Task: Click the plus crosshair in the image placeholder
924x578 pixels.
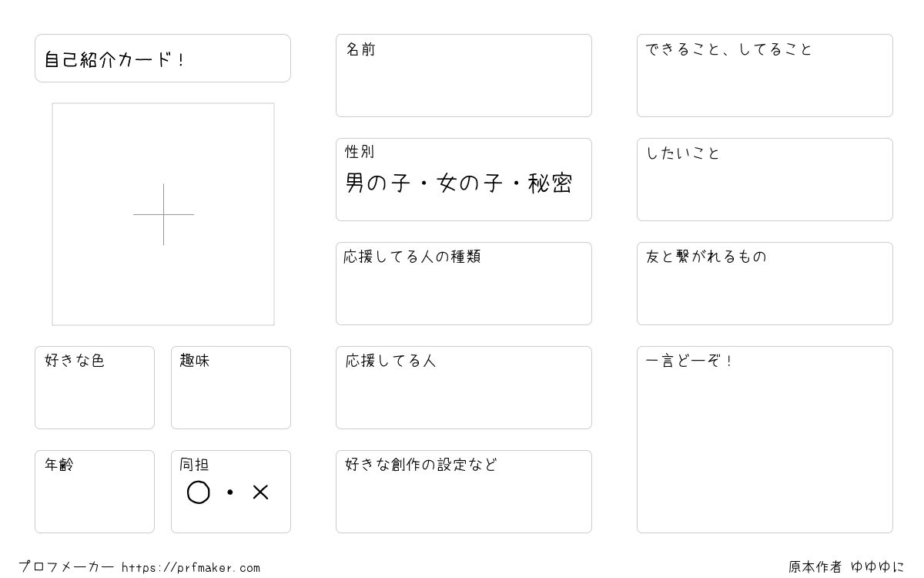Action: coord(163,214)
